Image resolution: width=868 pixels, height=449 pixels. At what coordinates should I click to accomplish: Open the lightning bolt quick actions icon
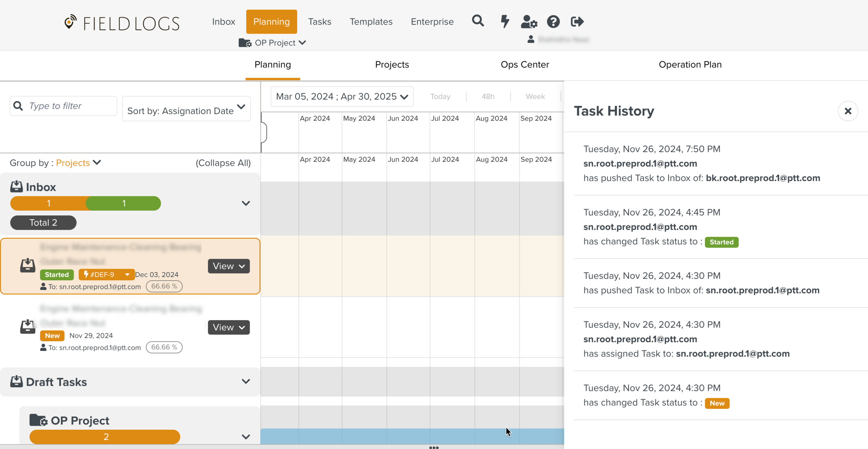coord(504,21)
